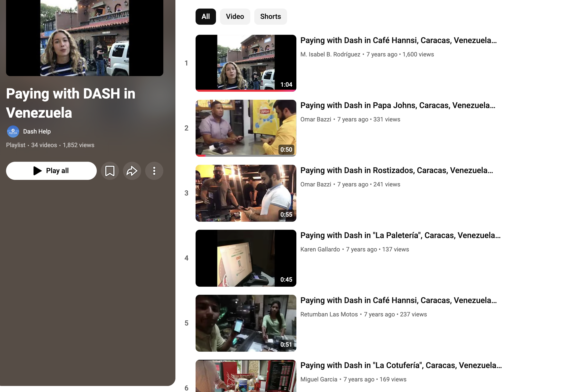Open the Dash Help channel link

pos(37,131)
